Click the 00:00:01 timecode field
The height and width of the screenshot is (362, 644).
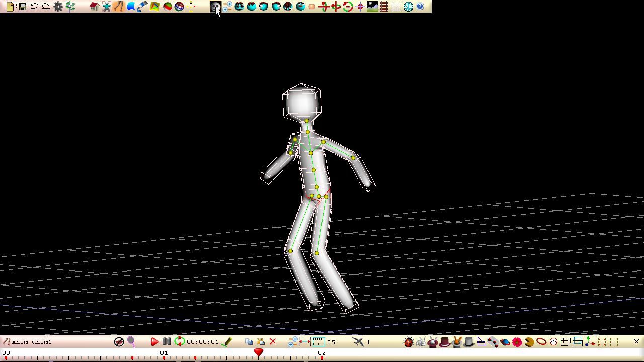[202, 342]
